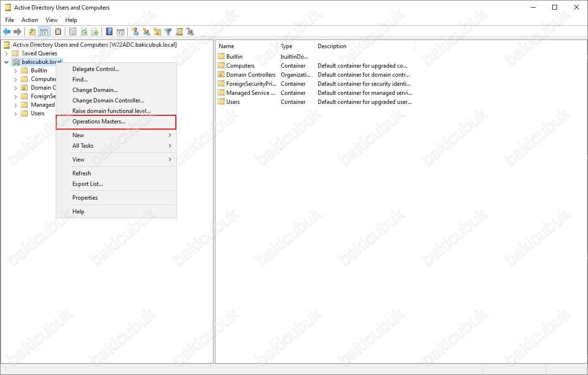Go up one level using toolbar folder icon
588x375 pixels.
[x=32, y=32]
